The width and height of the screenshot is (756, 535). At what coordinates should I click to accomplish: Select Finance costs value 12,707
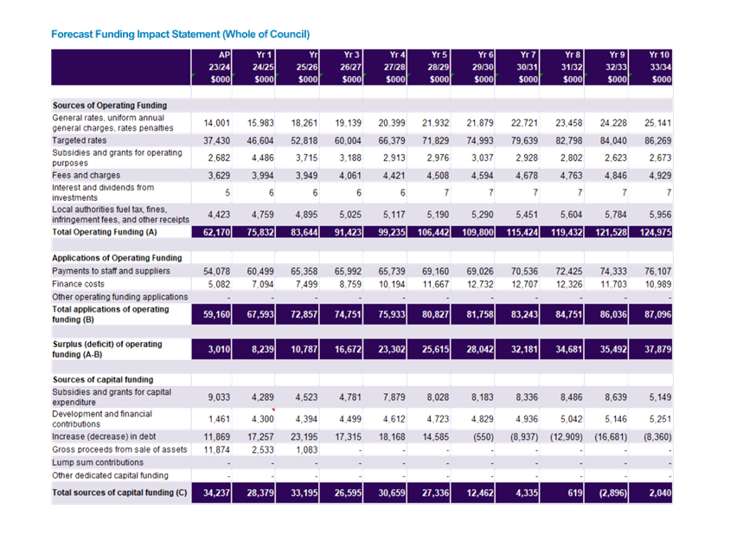pos(524,285)
